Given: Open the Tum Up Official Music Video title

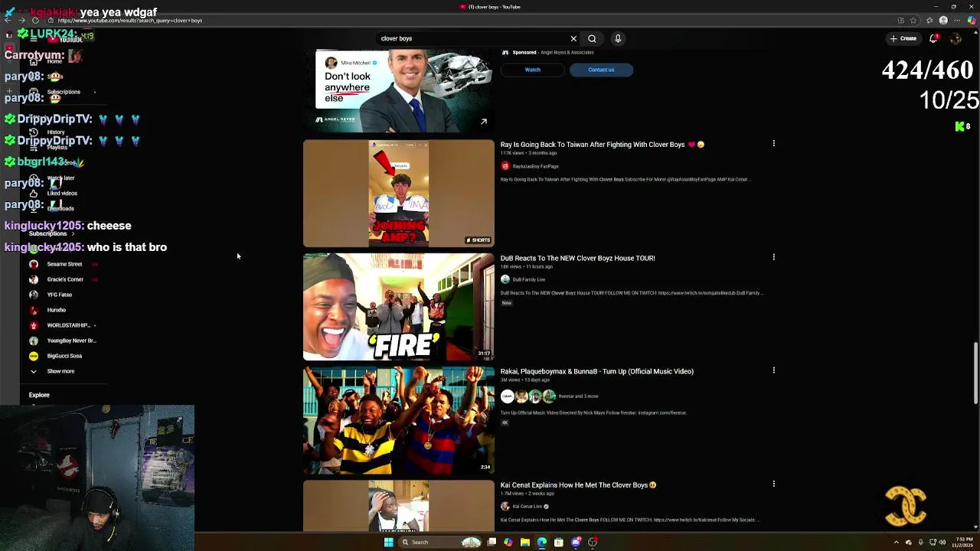Looking at the screenshot, I should (596, 371).
